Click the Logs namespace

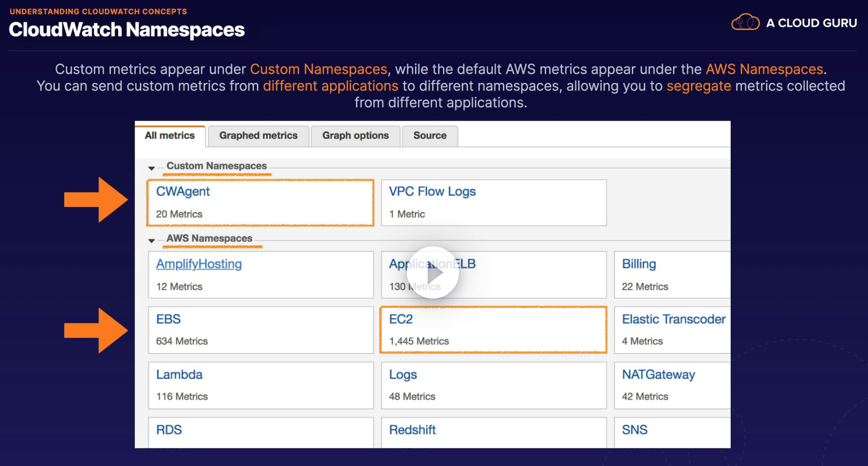click(403, 375)
